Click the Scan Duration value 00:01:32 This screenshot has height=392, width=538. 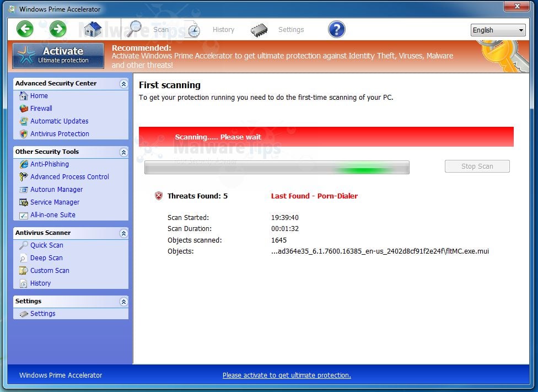[x=285, y=229]
